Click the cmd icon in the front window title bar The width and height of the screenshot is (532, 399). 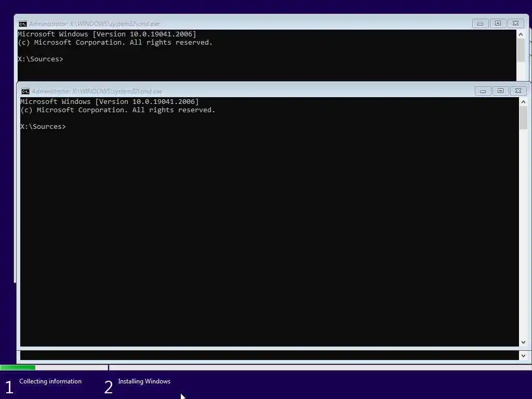pos(25,91)
